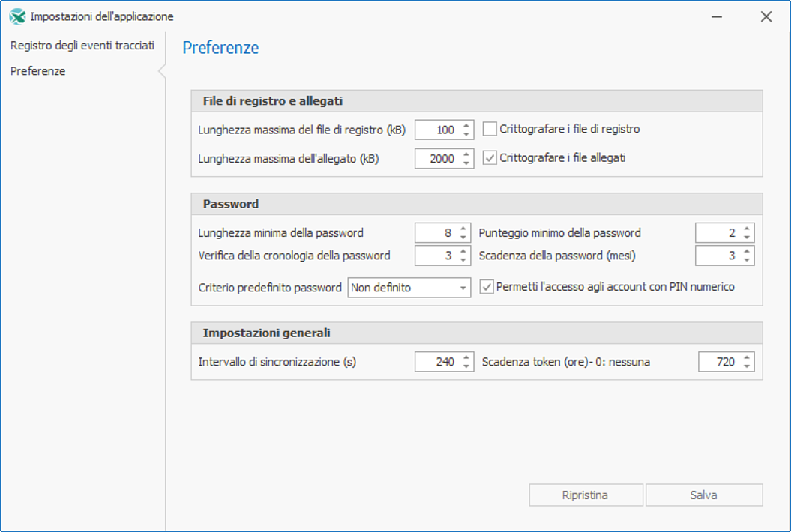
Task: Open Registro degli eventi tracciati section
Action: 82,46
